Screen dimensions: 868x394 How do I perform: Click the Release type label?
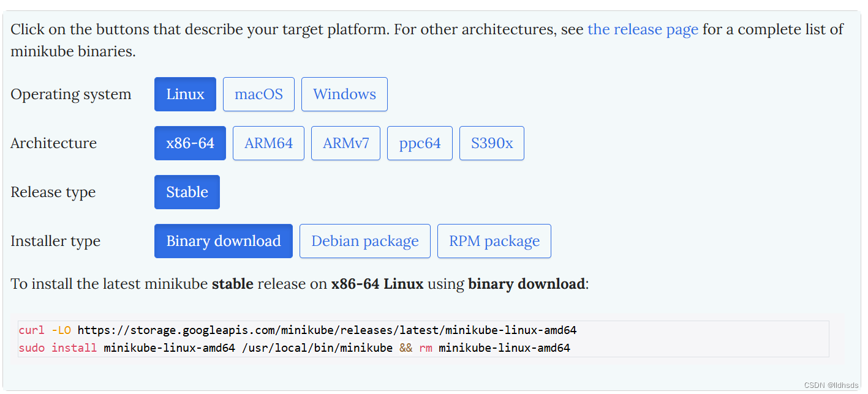tap(53, 192)
